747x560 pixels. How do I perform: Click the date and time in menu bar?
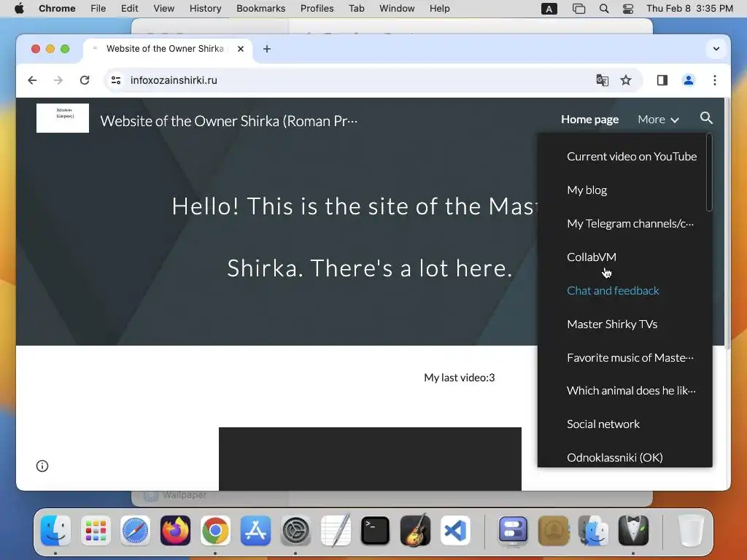[689, 9]
